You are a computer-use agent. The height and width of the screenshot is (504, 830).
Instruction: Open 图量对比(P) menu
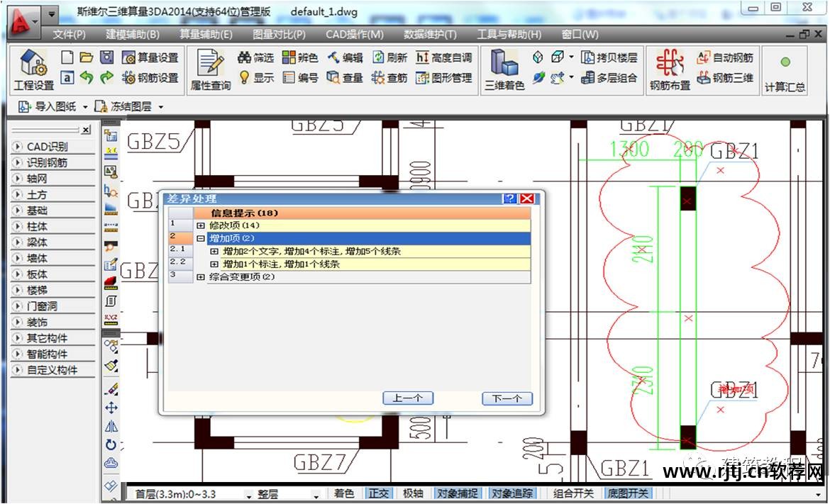coord(279,34)
